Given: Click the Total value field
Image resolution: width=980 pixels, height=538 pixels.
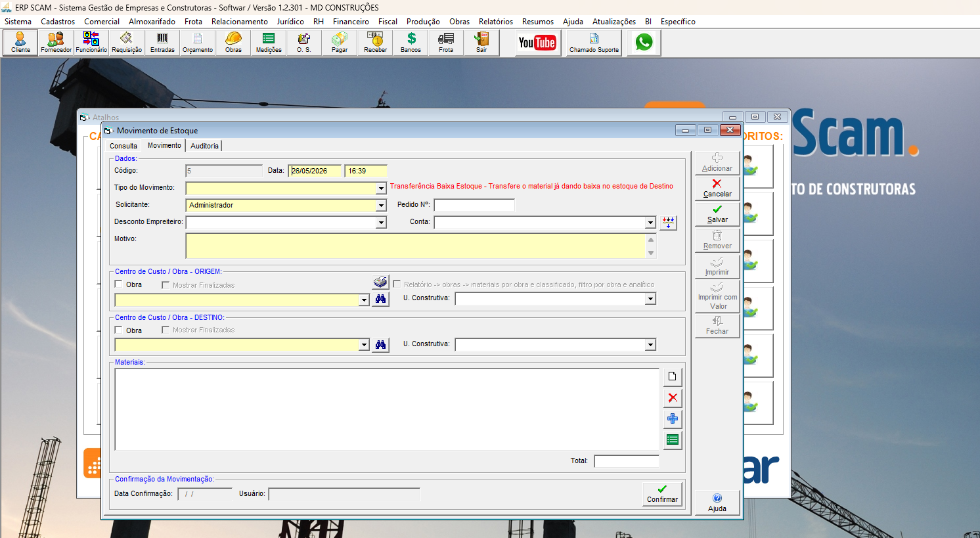Looking at the screenshot, I should [627, 461].
